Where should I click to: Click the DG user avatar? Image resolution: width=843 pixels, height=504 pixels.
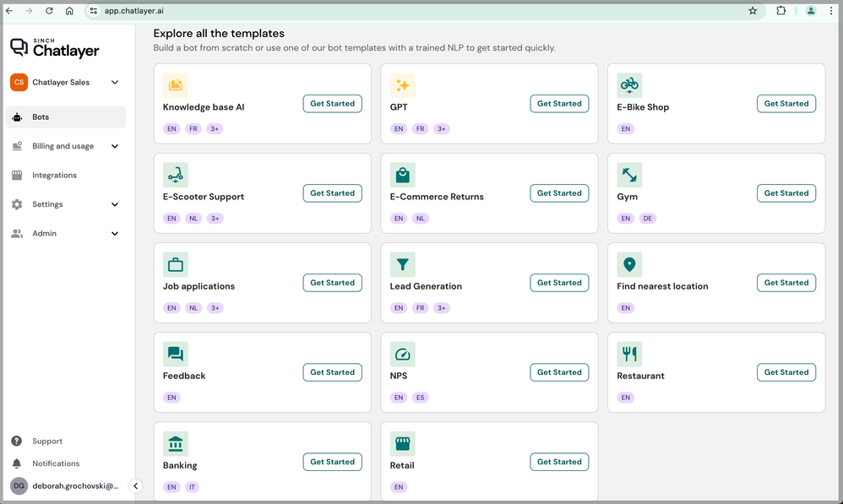pos(19,485)
